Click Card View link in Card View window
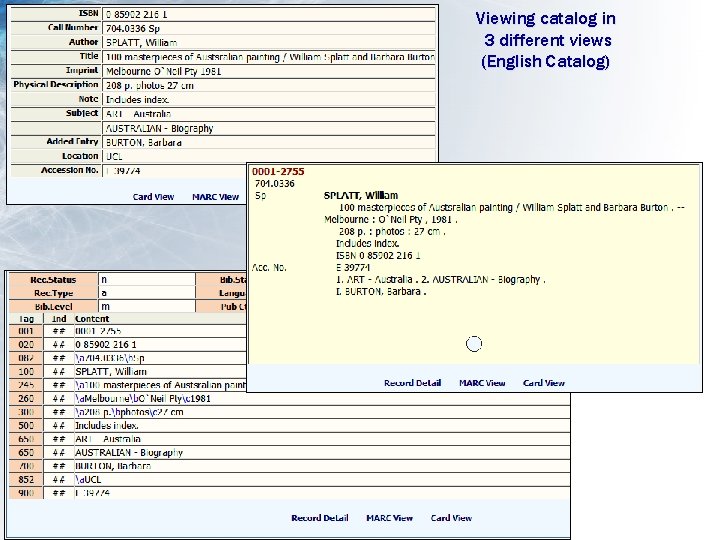The image size is (720, 540). (544, 383)
